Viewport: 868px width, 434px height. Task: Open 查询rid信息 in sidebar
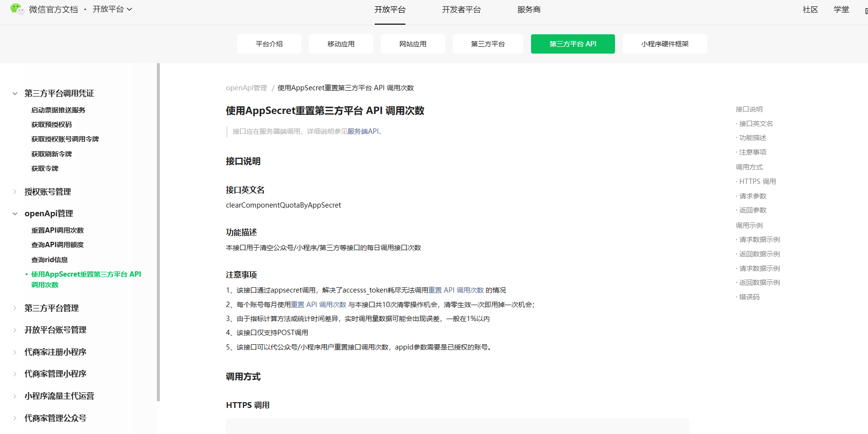(x=50, y=260)
